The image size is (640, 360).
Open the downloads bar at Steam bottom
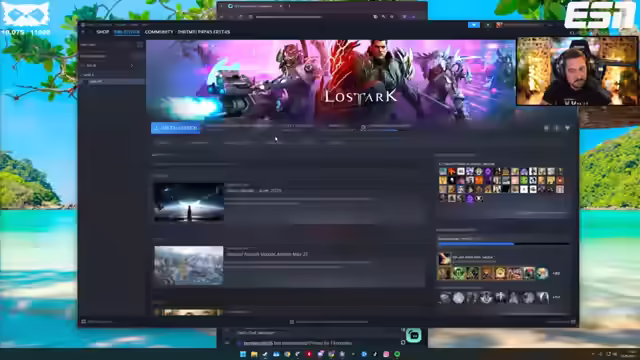pyautogui.click(x=330, y=322)
